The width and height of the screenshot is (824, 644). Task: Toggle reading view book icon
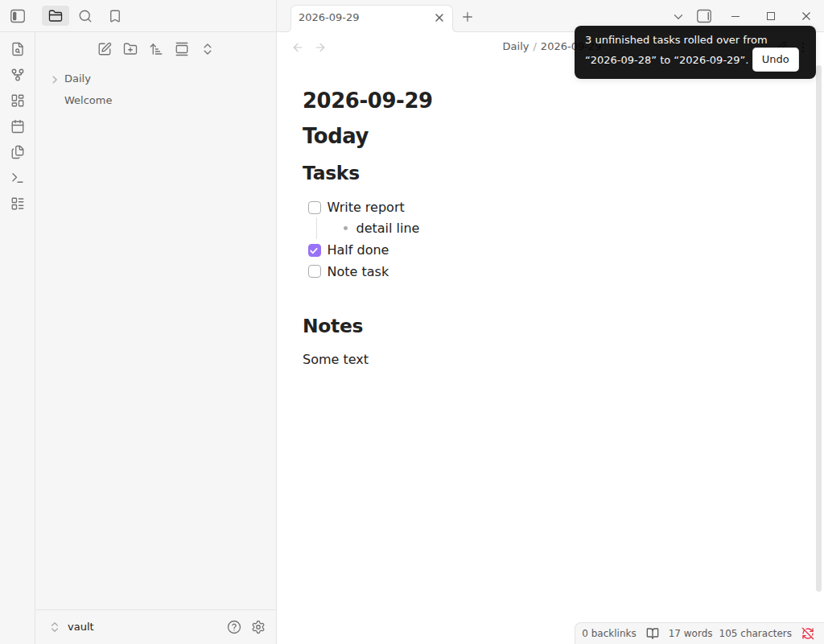[x=652, y=634]
